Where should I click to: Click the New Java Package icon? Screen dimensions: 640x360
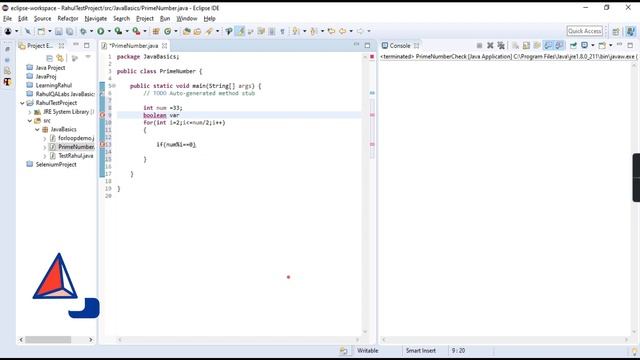(x=156, y=31)
